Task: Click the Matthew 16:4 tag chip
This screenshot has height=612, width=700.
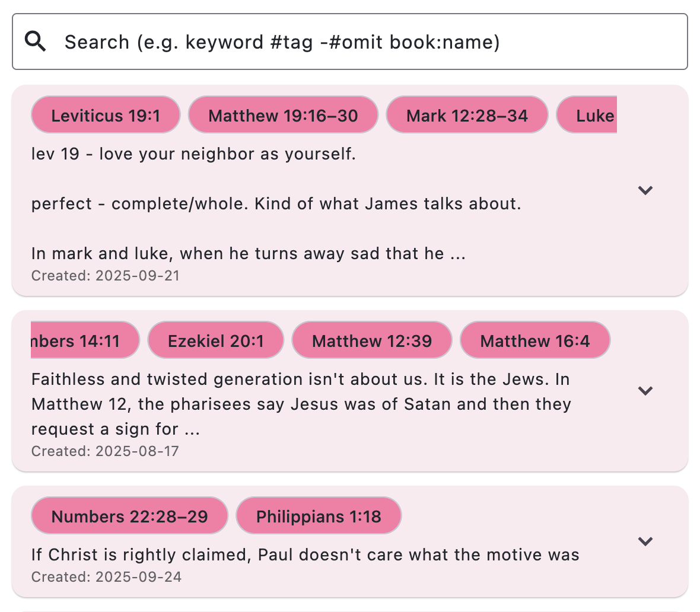Action: [534, 340]
